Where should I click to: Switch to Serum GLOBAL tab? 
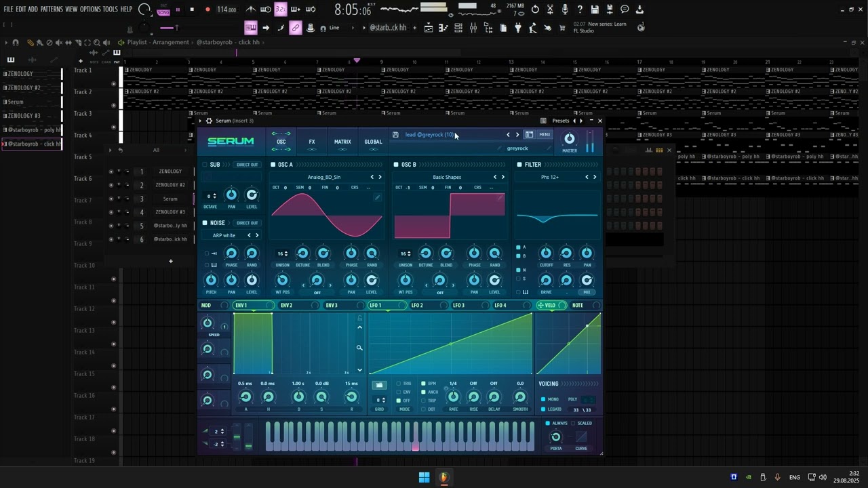(x=373, y=142)
